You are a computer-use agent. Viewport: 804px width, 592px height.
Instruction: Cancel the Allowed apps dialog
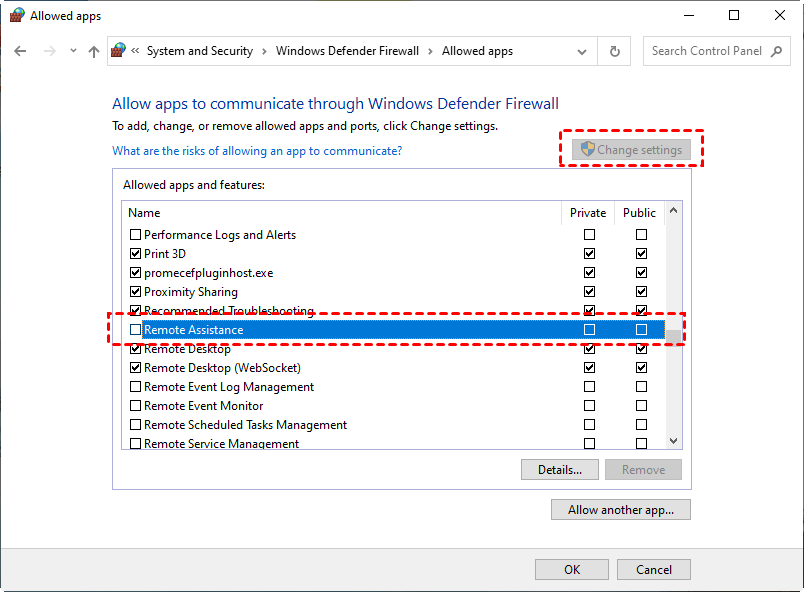pyautogui.click(x=654, y=569)
